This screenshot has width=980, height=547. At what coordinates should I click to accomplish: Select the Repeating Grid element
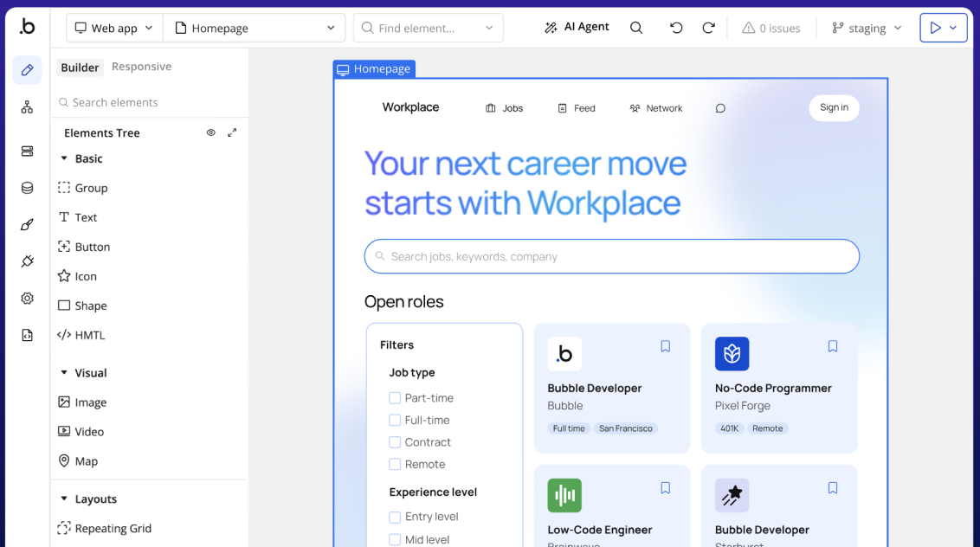[105, 528]
